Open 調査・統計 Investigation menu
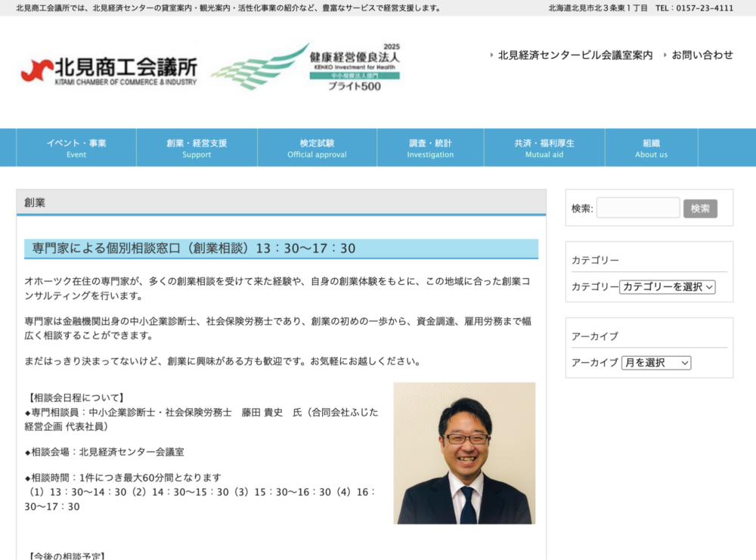The height and width of the screenshot is (560, 756). click(430, 148)
